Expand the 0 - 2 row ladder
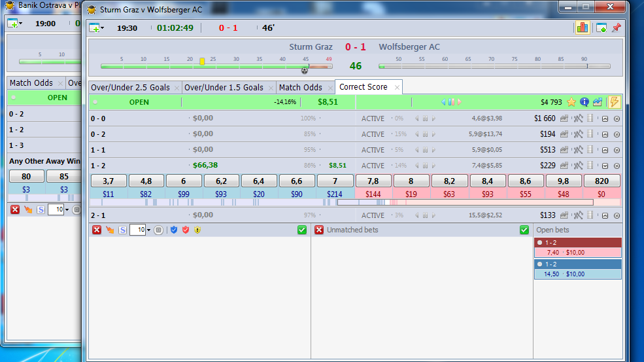Viewport: 644px width, 362px height. coord(605,134)
